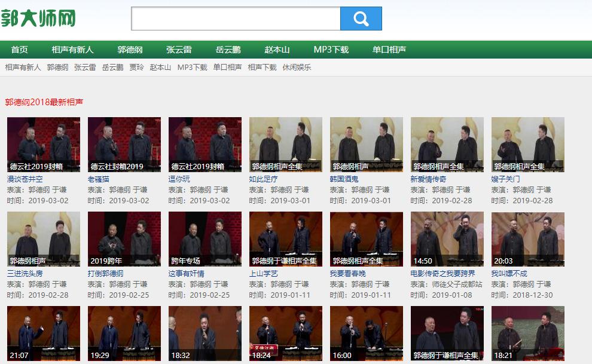This screenshot has width=592, height=364.
Task: Select date text 2019-01-08
Action: point(452,295)
